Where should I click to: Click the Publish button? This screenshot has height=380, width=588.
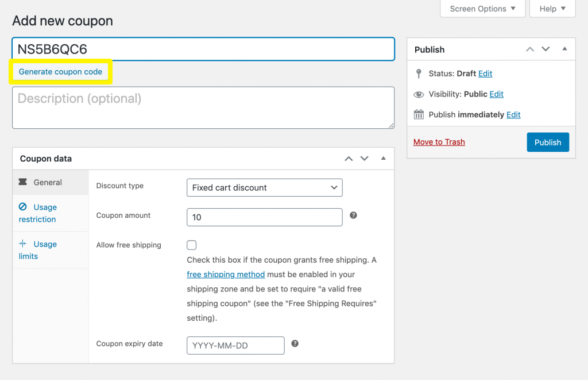click(x=547, y=143)
